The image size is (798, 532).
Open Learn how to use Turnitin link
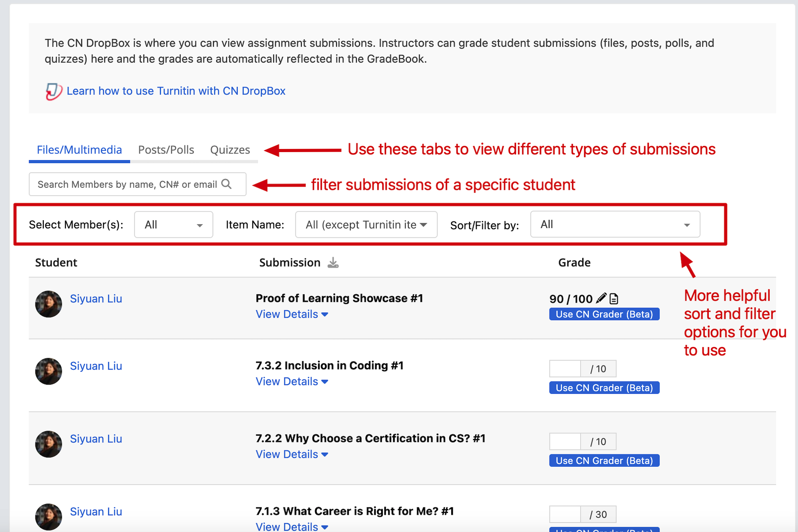point(176,91)
